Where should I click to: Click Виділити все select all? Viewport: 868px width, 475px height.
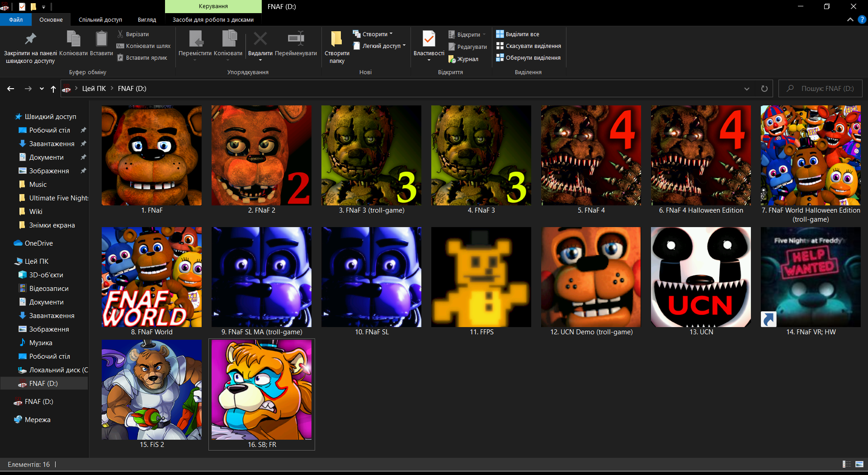click(518, 34)
